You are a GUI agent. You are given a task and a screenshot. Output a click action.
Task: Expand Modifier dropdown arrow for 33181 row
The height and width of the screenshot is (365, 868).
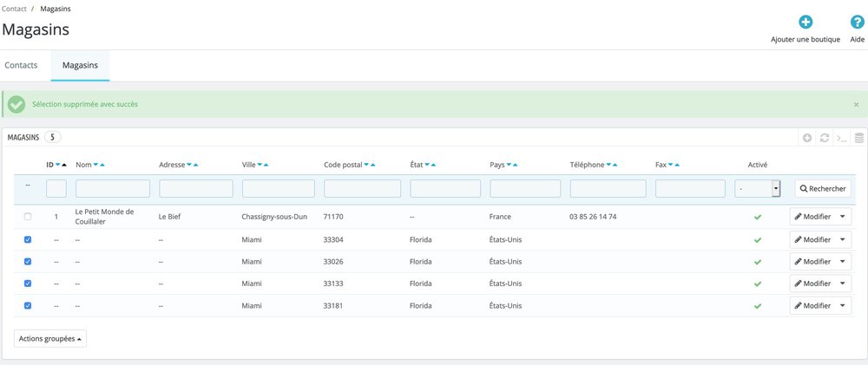(843, 305)
